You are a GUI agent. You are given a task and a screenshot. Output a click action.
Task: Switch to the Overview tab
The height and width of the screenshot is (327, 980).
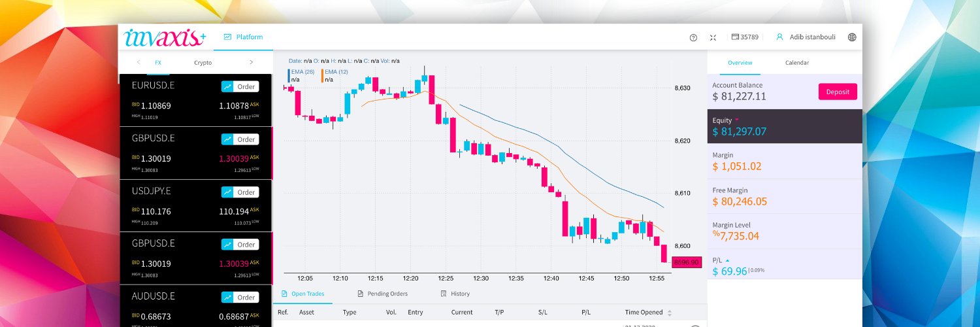tap(740, 63)
